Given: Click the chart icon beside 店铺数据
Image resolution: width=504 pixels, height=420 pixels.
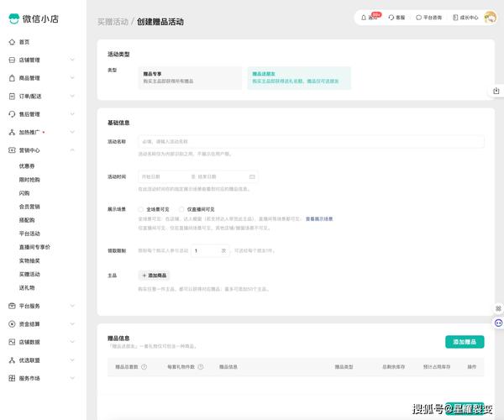Looking at the screenshot, I should click(12, 342).
